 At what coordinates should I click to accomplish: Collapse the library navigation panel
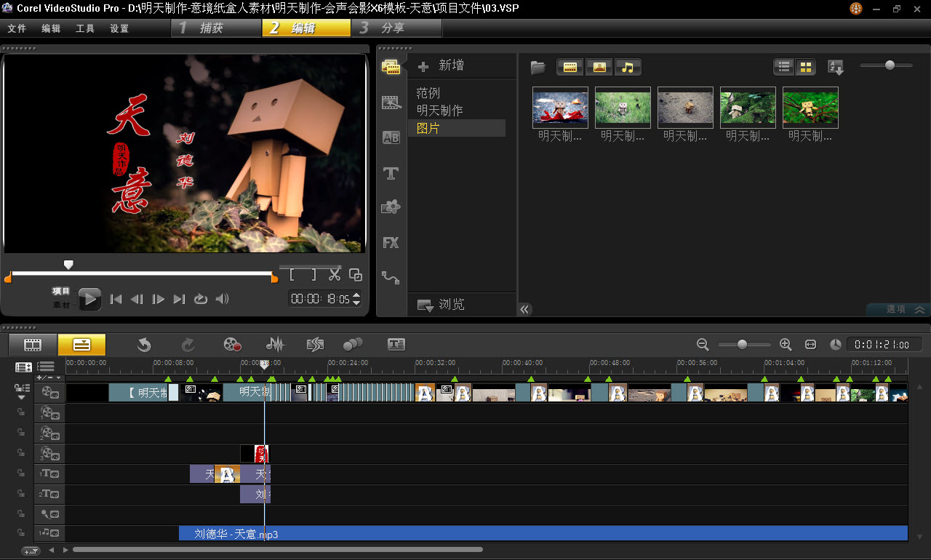coord(525,309)
